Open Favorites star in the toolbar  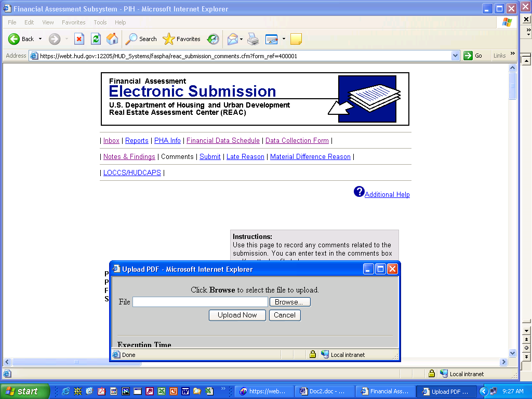[x=181, y=39]
